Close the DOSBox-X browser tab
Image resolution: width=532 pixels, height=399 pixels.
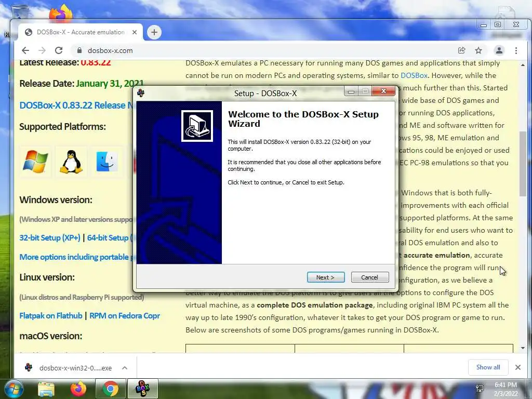point(135,32)
